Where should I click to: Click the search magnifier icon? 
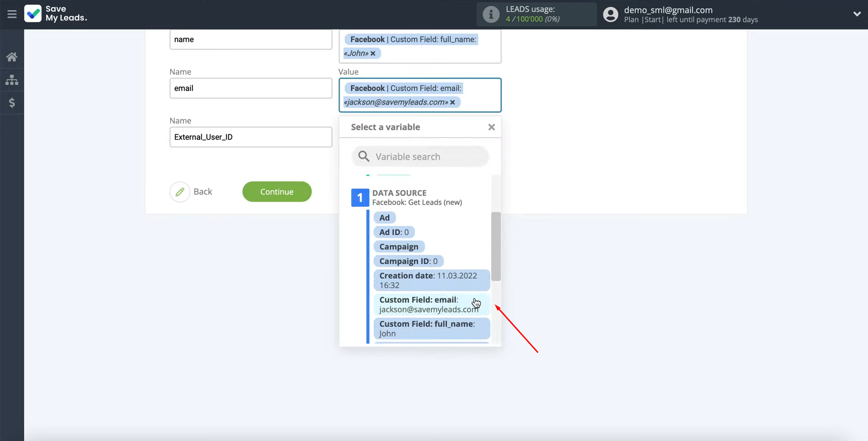pyautogui.click(x=364, y=156)
